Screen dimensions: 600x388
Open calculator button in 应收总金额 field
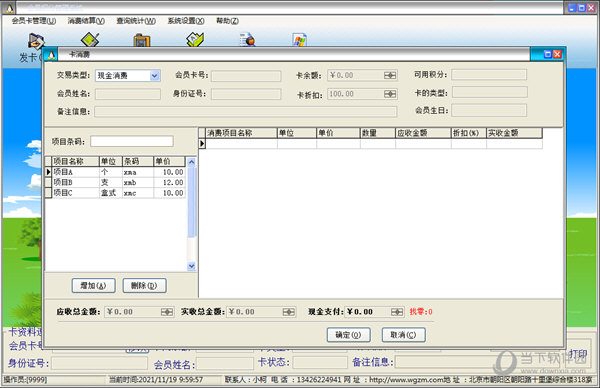pyautogui.click(x=167, y=312)
